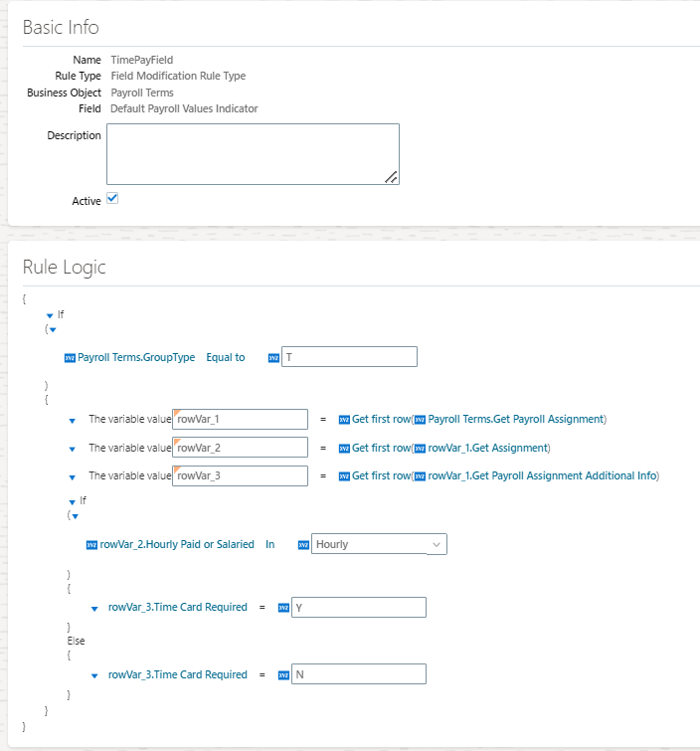The image size is (700, 751).
Task: Click xyz icon before Payroll Terms.Get Payroll Assignment
Action: [x=420, y=420]
